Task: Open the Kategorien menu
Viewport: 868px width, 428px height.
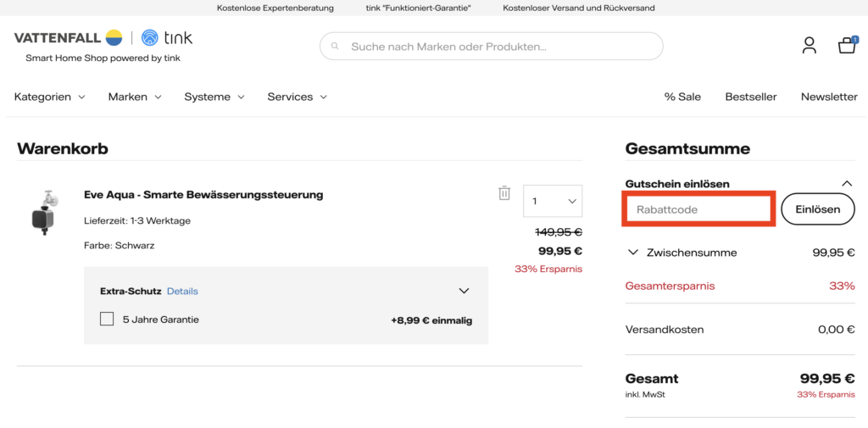Action: [50, 97]
